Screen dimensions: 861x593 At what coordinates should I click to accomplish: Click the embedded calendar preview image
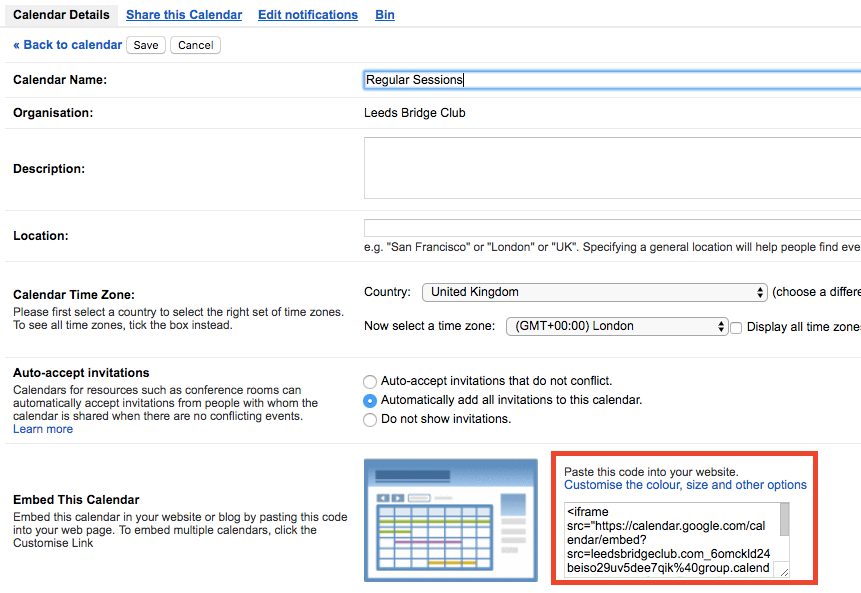click(451, 520)
